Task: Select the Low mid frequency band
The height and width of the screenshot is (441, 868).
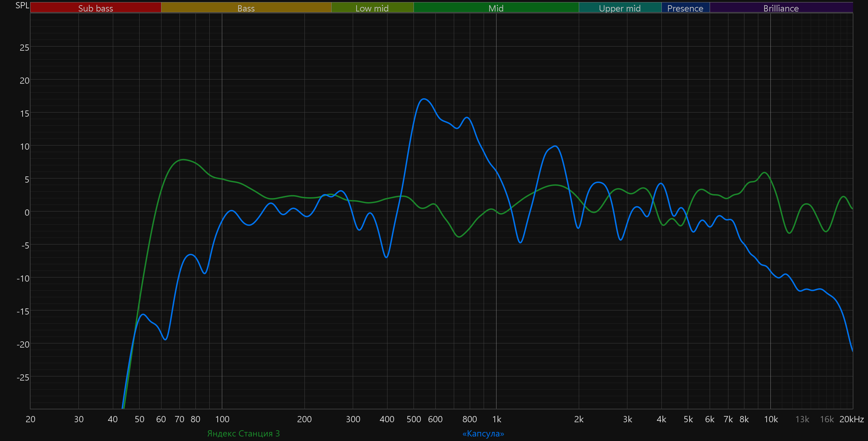Action: pos(372,8)
